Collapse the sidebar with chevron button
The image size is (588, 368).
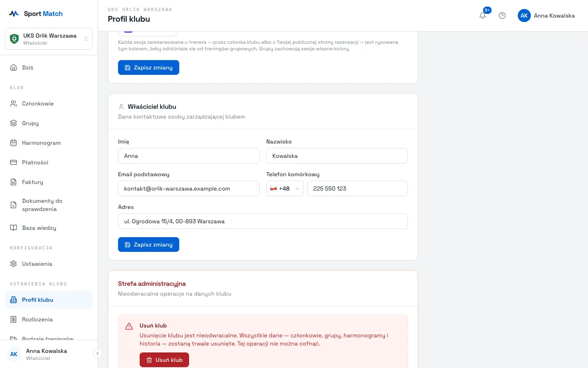coord(97,353)
